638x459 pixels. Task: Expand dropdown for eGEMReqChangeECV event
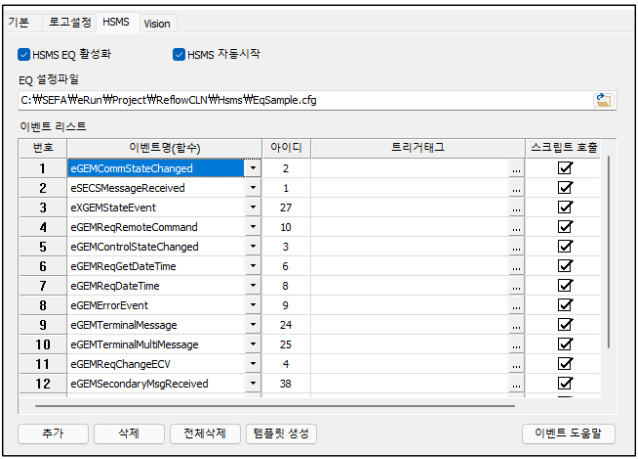tap(253, 364)
